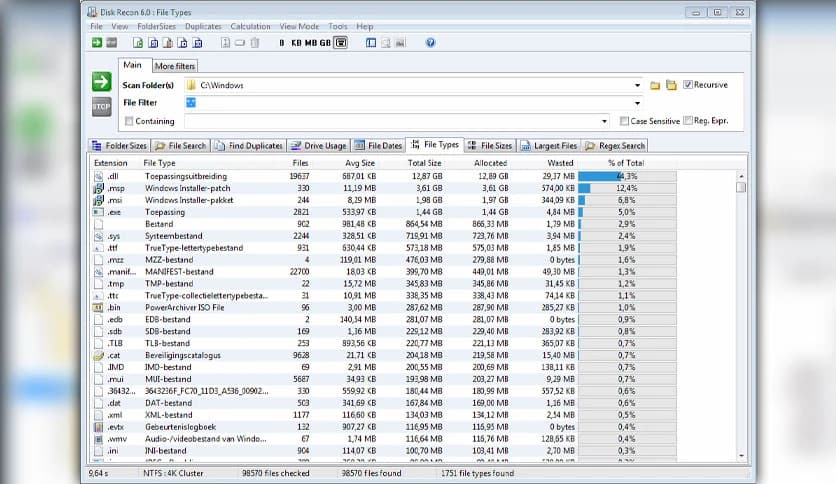
Task: Click green page export icon in toolbar
Action: point(138,43)
